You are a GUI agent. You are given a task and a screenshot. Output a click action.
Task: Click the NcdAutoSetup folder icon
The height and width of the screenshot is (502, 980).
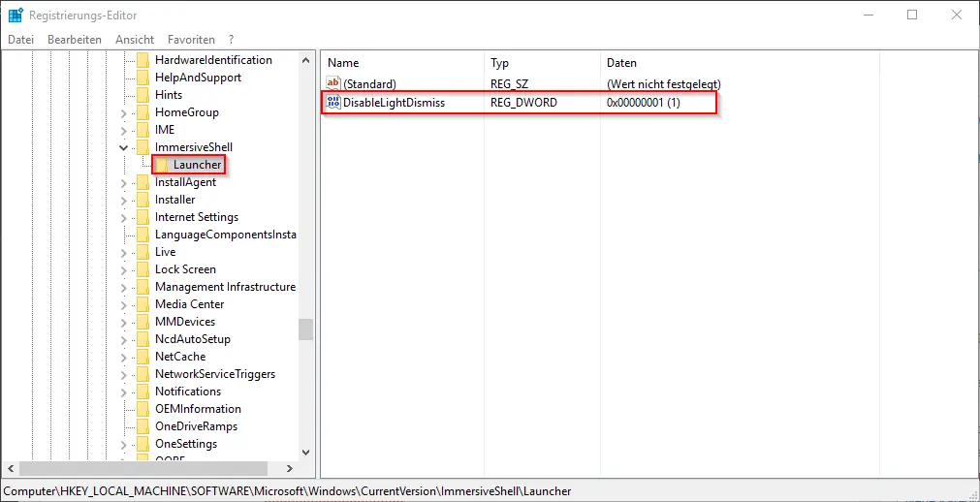(143, 339)
